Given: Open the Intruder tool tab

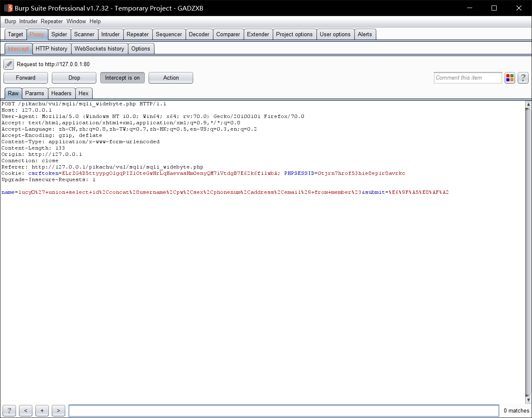Looking at the screenshot, I should point(110,35).
